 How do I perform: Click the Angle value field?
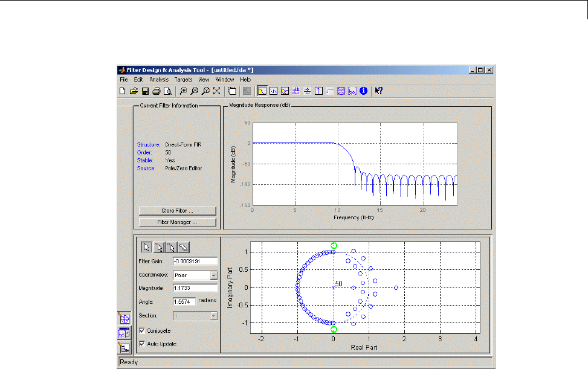tap(184, 301)
